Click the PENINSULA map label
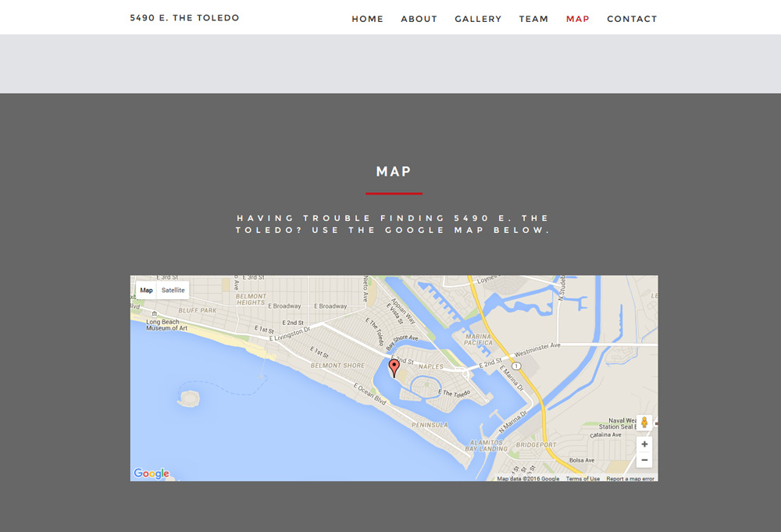Image resolution: width=781 pixels, height=532 pixels. click(430, 425)
